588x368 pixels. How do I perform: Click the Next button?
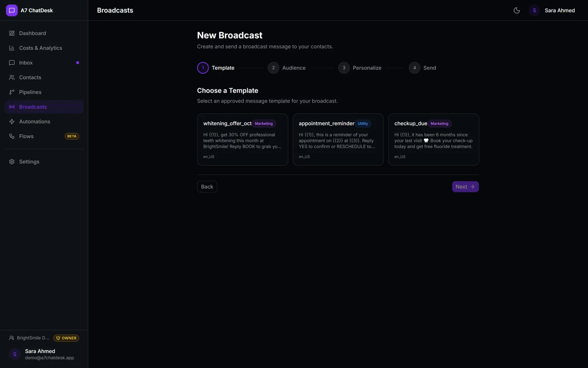coord(465,187)
